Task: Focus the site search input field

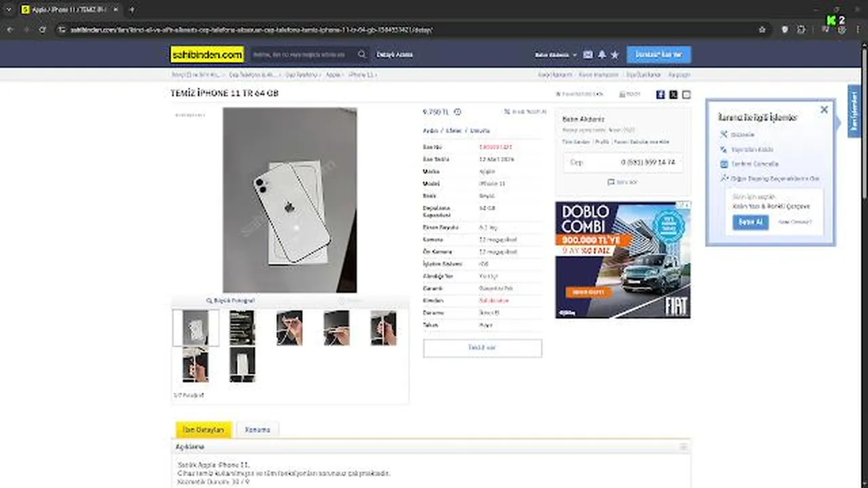Action: [302, 55]
